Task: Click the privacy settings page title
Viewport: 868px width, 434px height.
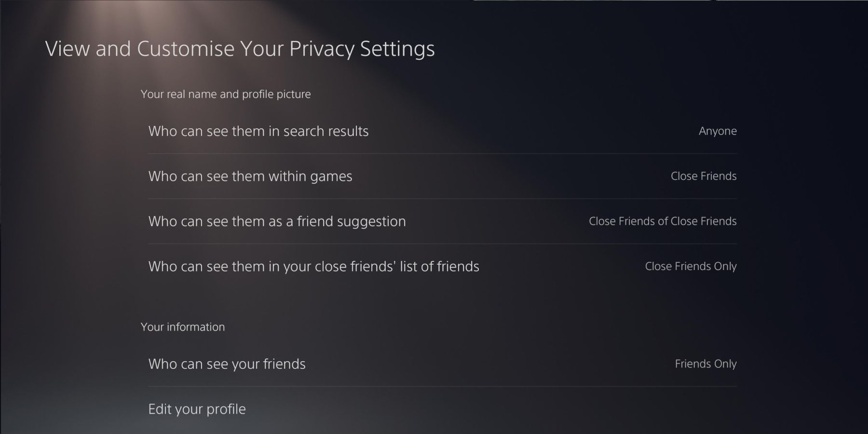Action: click(240, 48)
